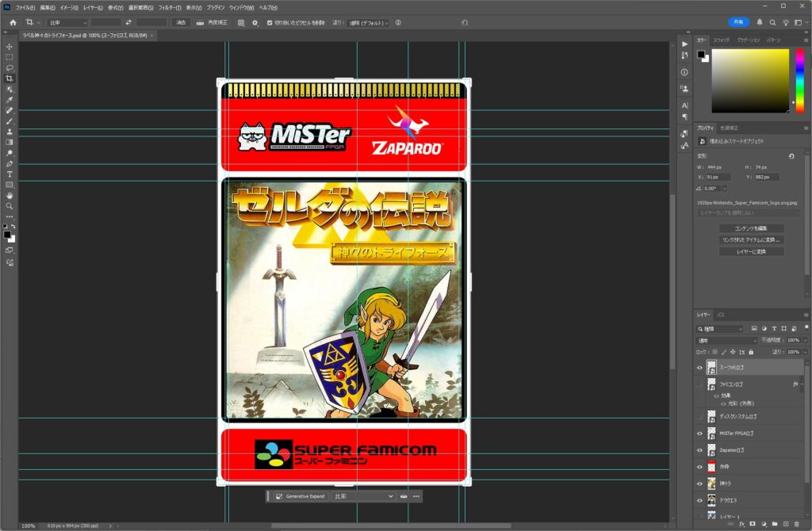812x531 pixels.
Task: Open the 比率 crop ratio dropdown in options bar
Action: 67,23
